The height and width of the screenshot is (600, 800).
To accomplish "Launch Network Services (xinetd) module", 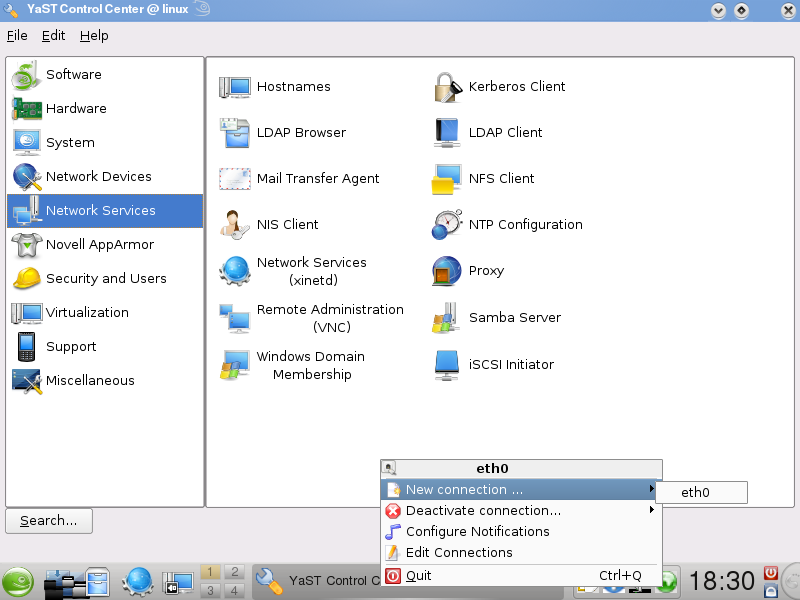I will coord(293,271).
